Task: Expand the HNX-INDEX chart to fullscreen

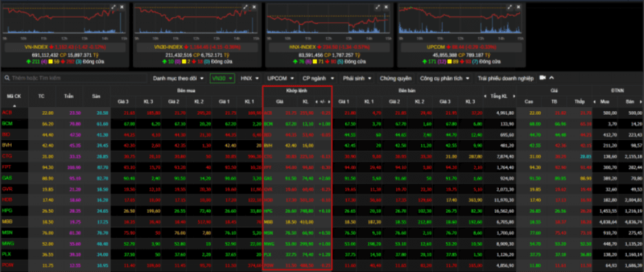Action: tap(378, 7)
